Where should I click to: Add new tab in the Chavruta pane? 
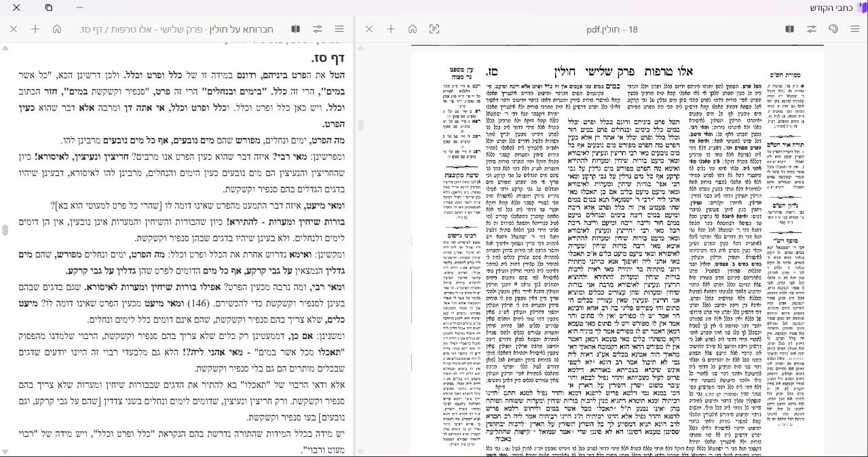(35, 29)
